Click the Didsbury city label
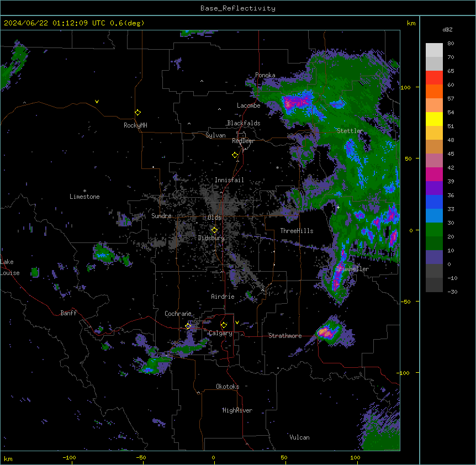The height and width of the screenshot is (465, 476). [x=211, y=238]
